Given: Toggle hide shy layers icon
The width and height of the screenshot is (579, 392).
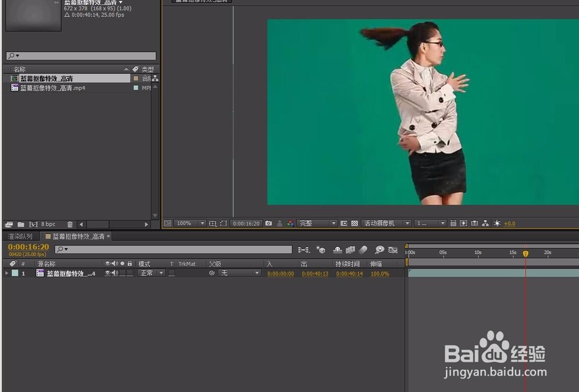Looking at the screenshot, I should click(338, 250).
